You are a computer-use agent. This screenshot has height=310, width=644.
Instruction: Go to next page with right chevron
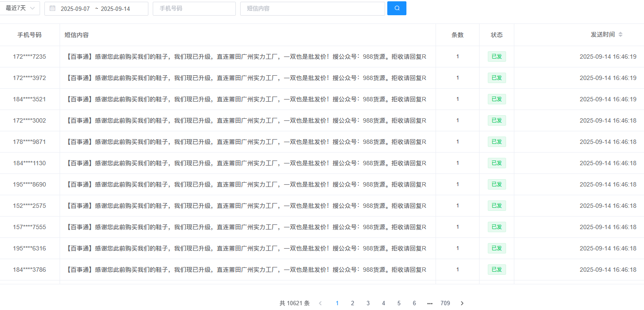462,303
